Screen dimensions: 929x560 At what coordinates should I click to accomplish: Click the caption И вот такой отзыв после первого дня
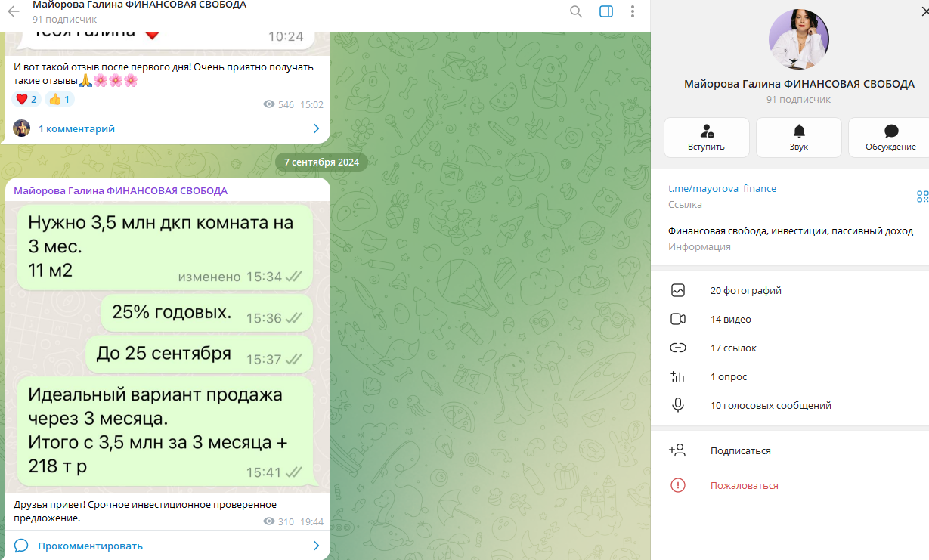coord(163,73)
